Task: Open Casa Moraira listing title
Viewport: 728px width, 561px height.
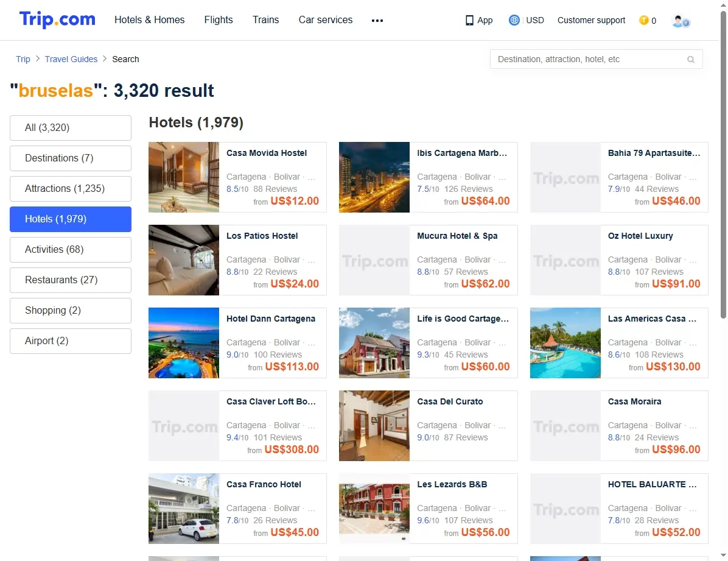Action: pos(635,401)
